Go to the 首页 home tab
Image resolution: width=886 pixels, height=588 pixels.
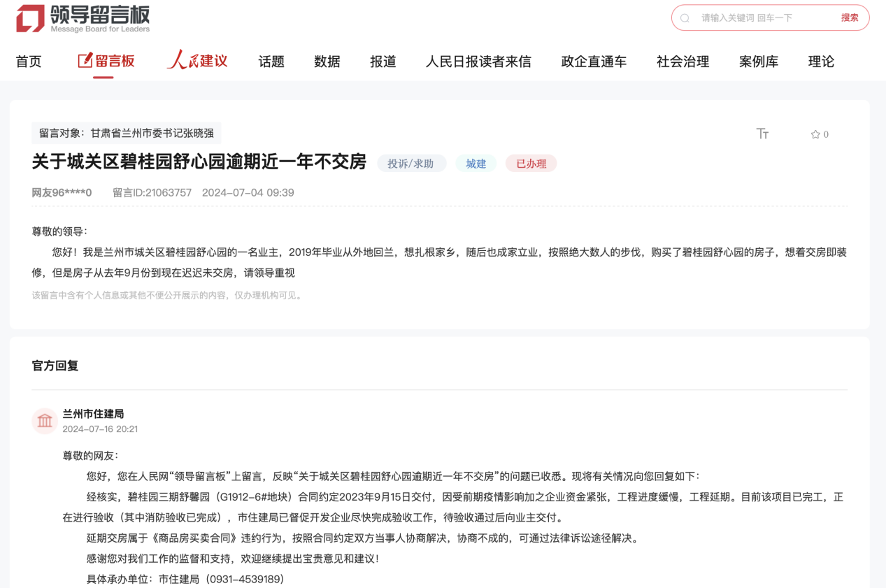click(x=29, y=62)
